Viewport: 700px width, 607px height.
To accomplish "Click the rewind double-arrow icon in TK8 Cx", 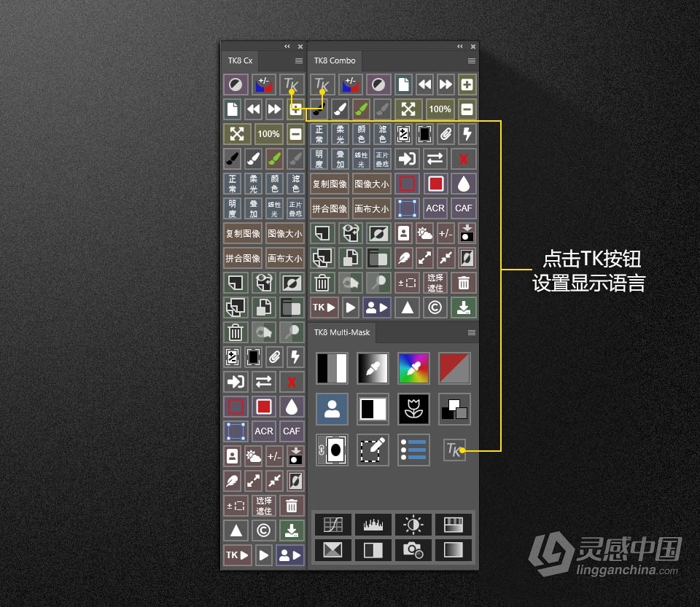I will (254, 109).
